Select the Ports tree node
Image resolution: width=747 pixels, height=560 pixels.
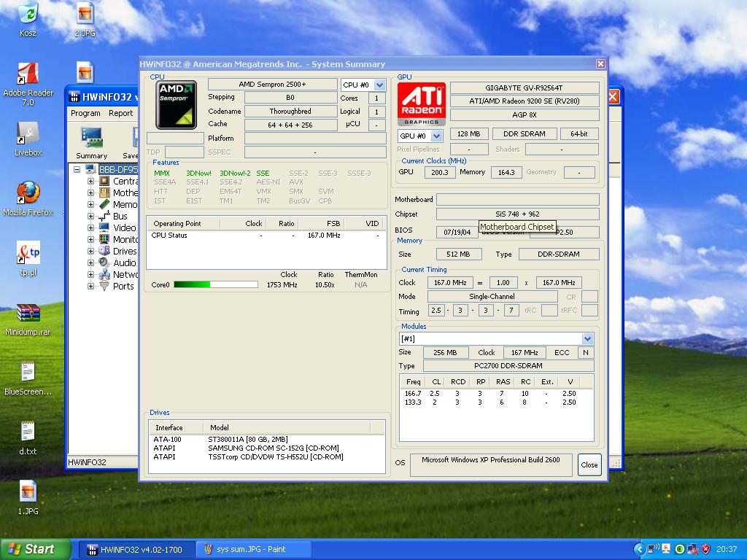(123, 286)
